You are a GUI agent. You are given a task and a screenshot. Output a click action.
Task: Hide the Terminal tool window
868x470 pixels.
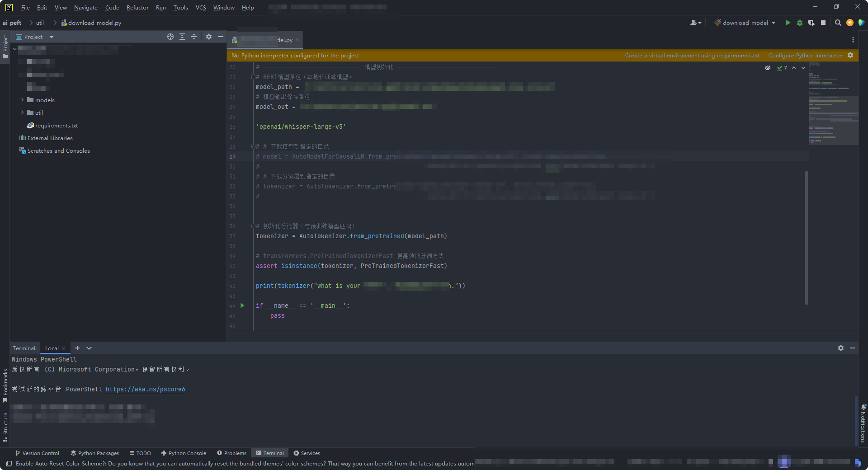[x=853, y=348]
